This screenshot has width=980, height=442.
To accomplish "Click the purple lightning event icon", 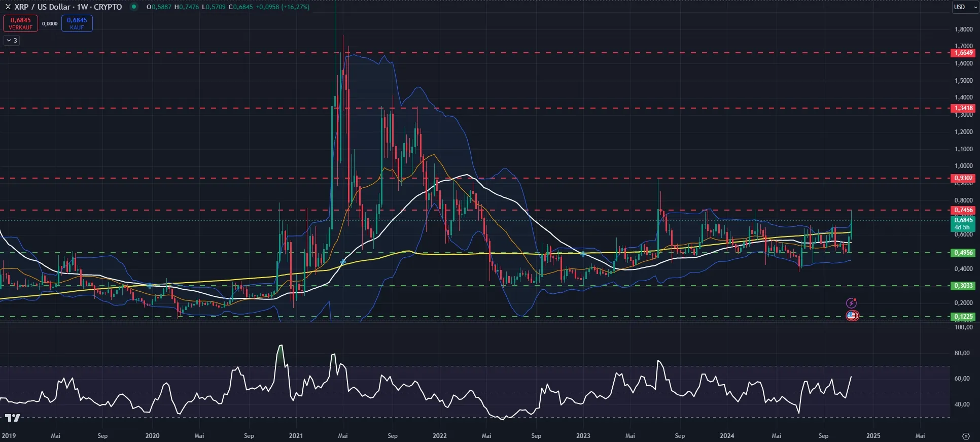I will coord(852,303).
